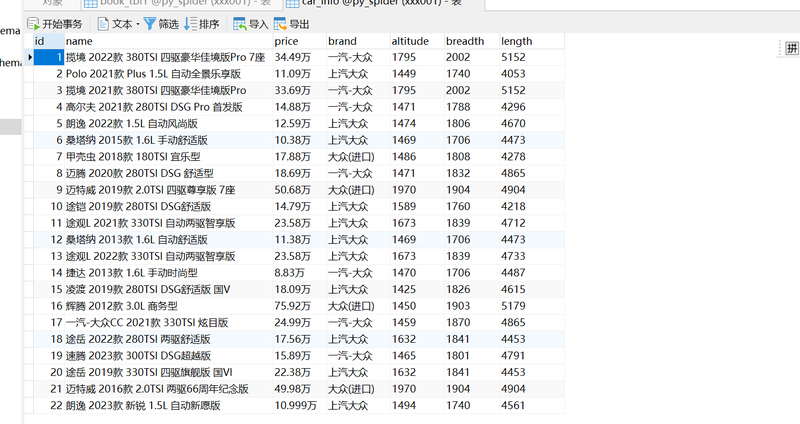
Task: Select cell 甲壳虫 2018款 180TSI 宜乐型
Action: pos(168,157)
